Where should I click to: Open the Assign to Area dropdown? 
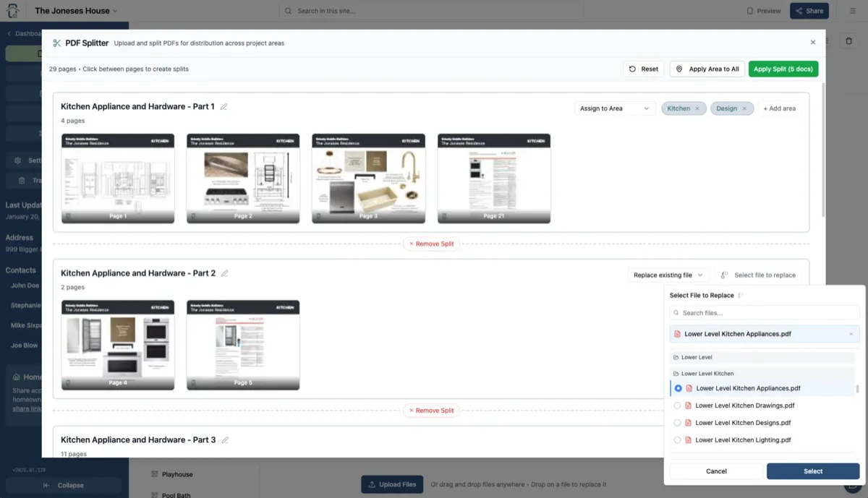(x=614, y=108)
